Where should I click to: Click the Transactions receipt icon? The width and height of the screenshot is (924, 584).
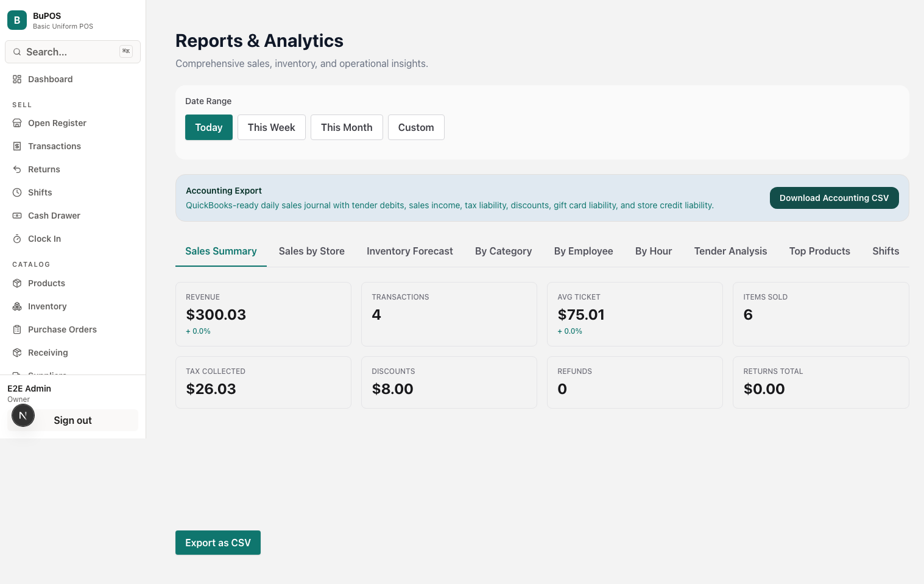click(x=17, y=146)
